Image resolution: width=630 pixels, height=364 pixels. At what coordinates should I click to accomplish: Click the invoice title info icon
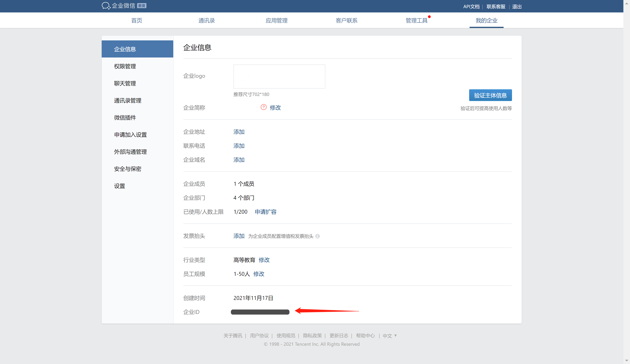pos(318,236)
